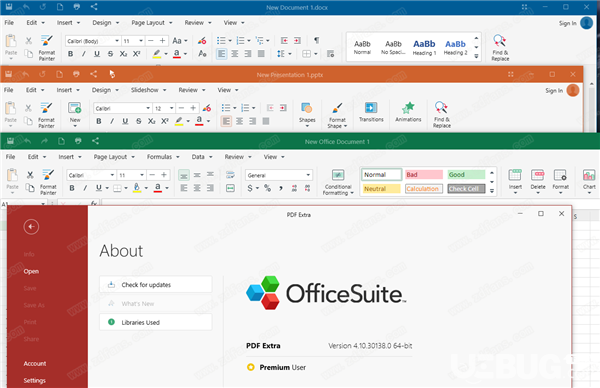Expand cell styles gallery in spreadsheet window
This screenshot has width=600, height=388.
[492, 191]
